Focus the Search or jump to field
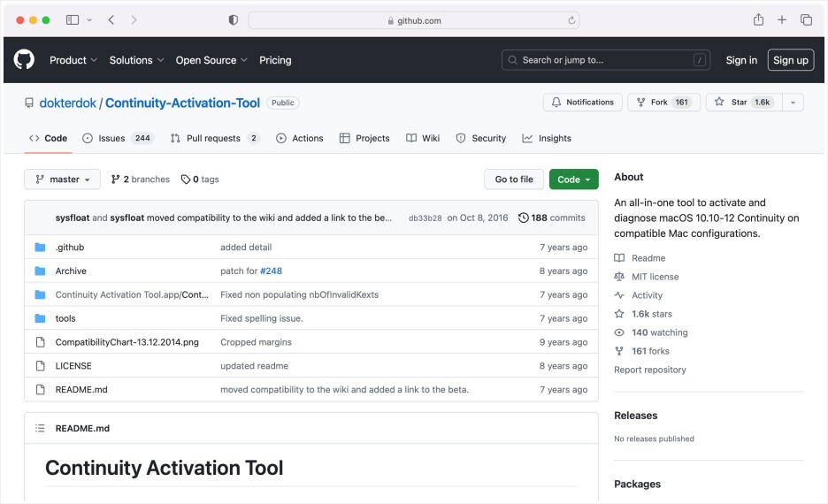This screenshot has height=504, width=828. (x=606, y=60)
